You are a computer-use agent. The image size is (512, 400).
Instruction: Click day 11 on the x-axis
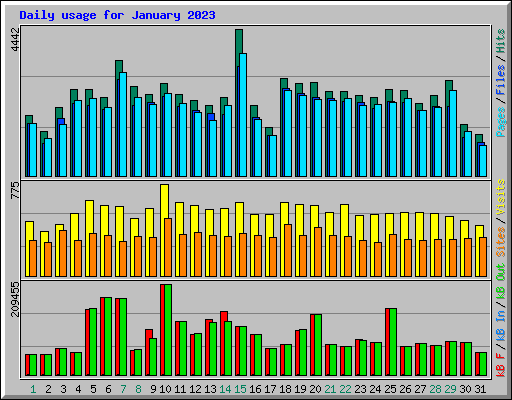click(180, 389)
